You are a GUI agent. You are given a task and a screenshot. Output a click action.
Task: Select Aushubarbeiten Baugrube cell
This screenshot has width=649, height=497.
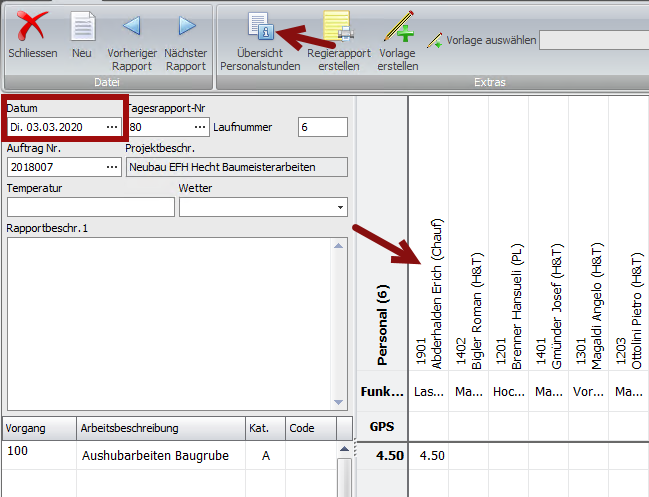point(161,455)
